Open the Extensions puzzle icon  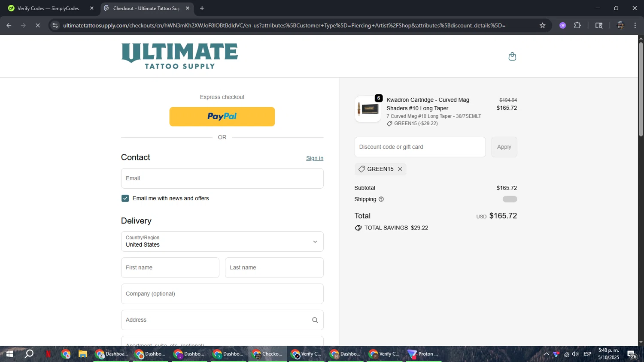click(x=577, y=25)
